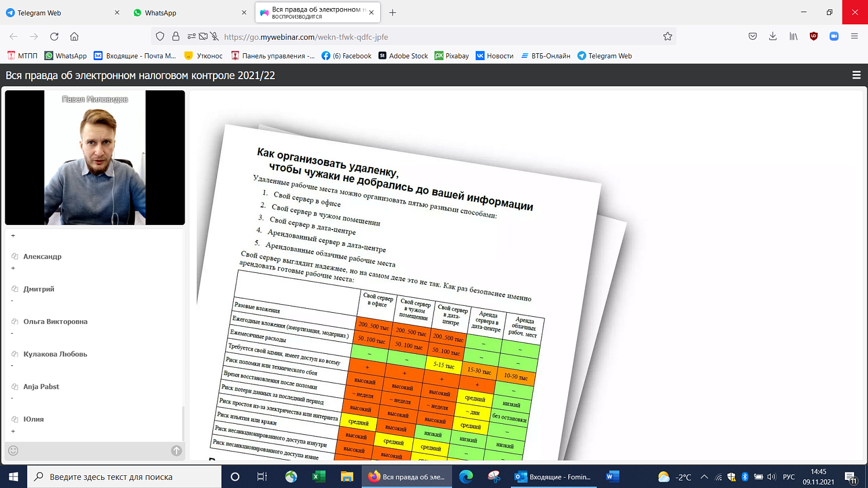Click the icon beside Ольга Викторовна in chat
Viewport: 868px width, 488px height.
click(x=15, y=321)
